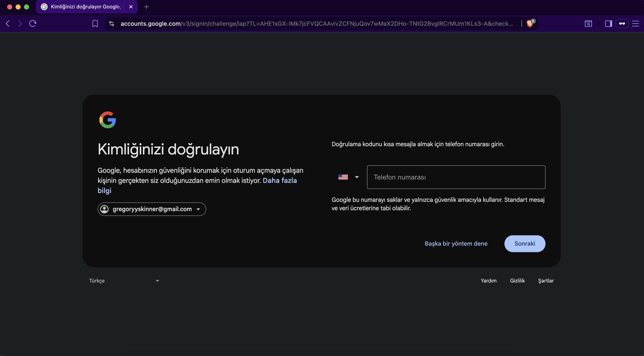644x356 pixels.
Task: Choose Başka bir yöntem dene
Action: 456,244
